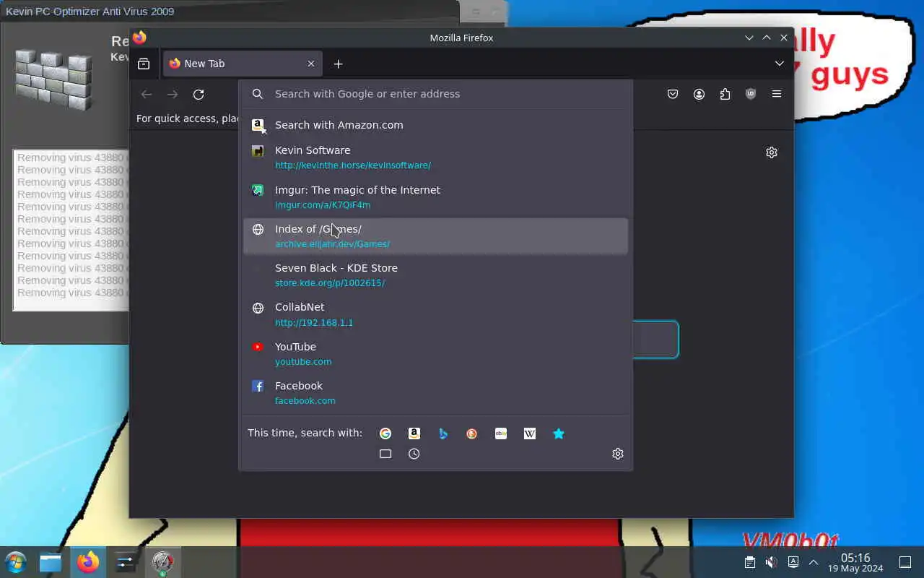This screenshot has height=578, width=924.
Task: Search this time with DuckDuckGo icon
Action: click(472, 433)
